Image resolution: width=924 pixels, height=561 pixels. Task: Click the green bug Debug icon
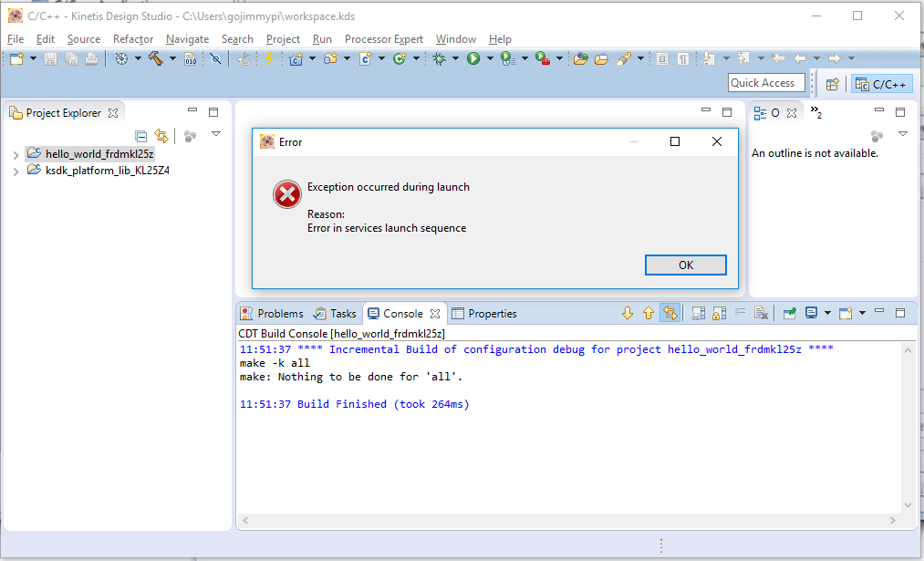coord(439,58)
